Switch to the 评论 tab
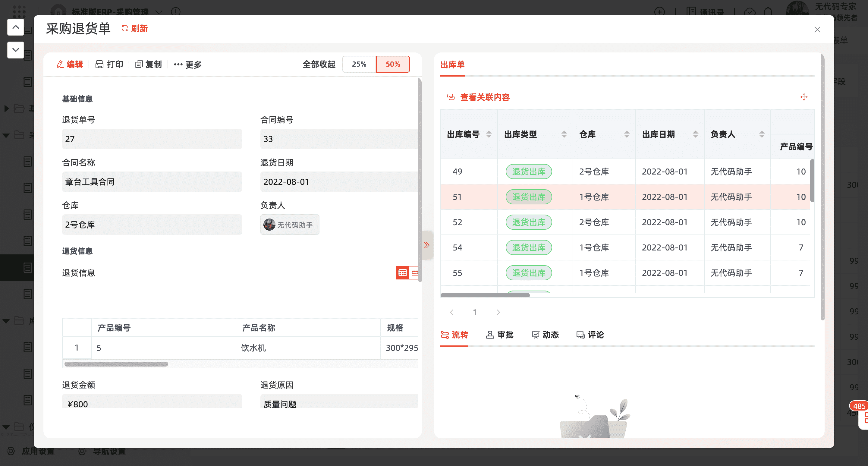868x466 pixels. coord(590,335)
